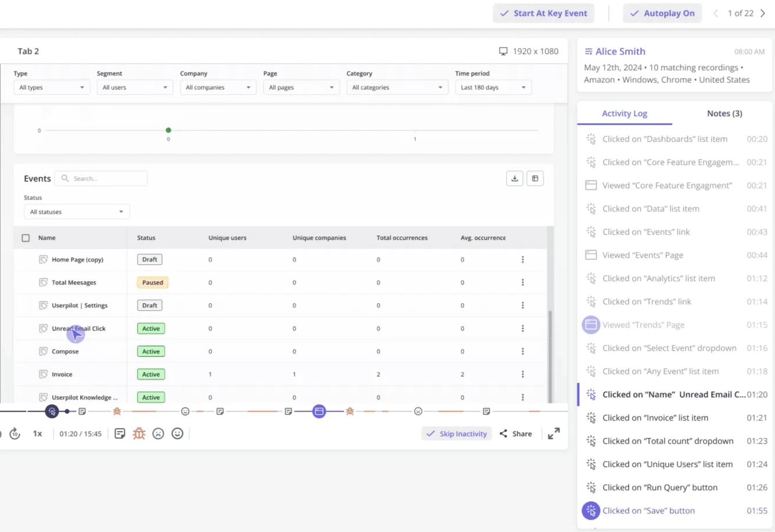Image resolution: width=775 pixels, height=532 pixels.
Task: Click the happy face icon in playback bar
Action: tap(177, 433)
